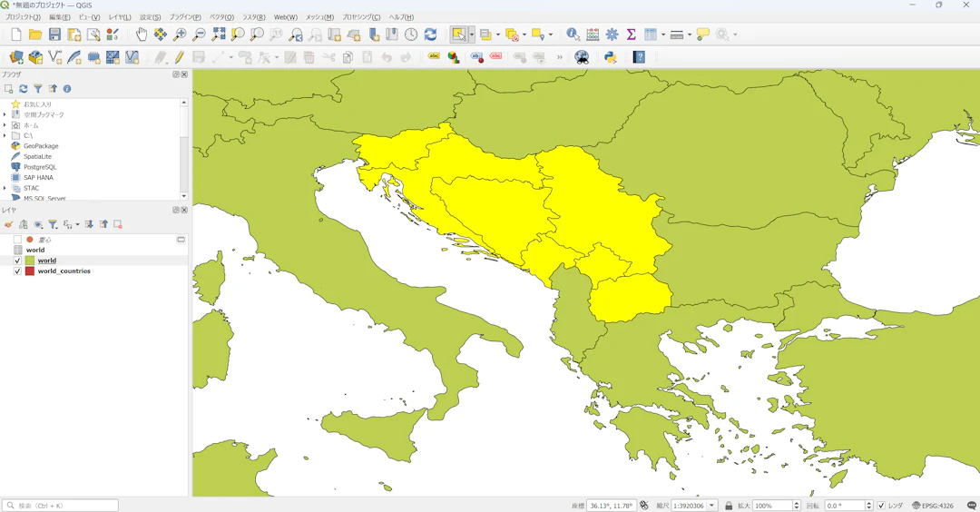980x512 pixels.
Task: Select GeoPackage in the Browser tree
Action: click(41, 146)
